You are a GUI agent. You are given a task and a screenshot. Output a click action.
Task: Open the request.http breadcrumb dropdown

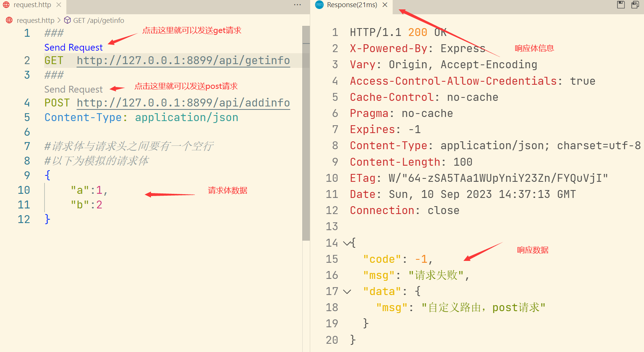point(36,20)
